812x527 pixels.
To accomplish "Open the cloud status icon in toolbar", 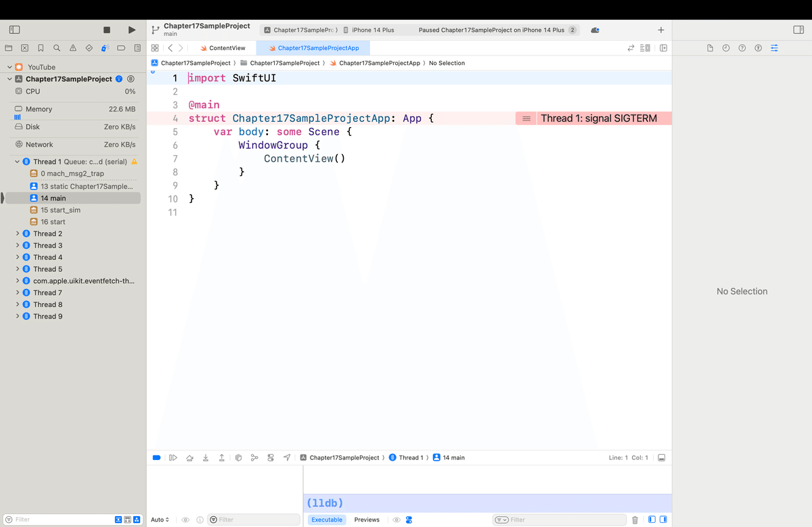I will coord(595,30).
